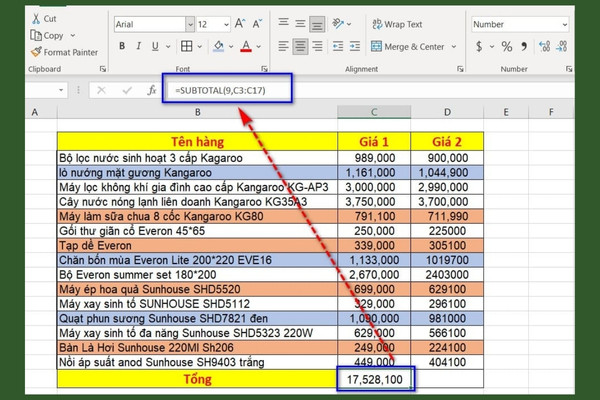
Task: Toggle Wrap Text
Action: (x=397, y=24)
